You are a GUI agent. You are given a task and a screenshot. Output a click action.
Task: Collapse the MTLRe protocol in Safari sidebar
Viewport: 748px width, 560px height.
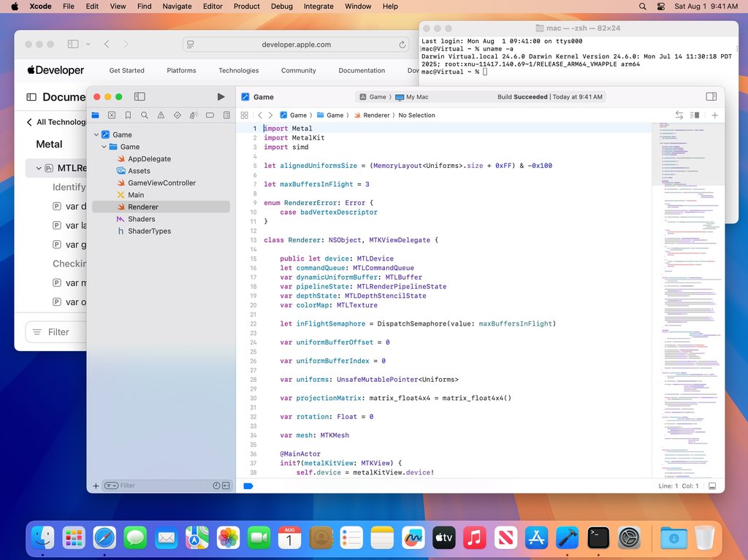[x=39, y=168]
